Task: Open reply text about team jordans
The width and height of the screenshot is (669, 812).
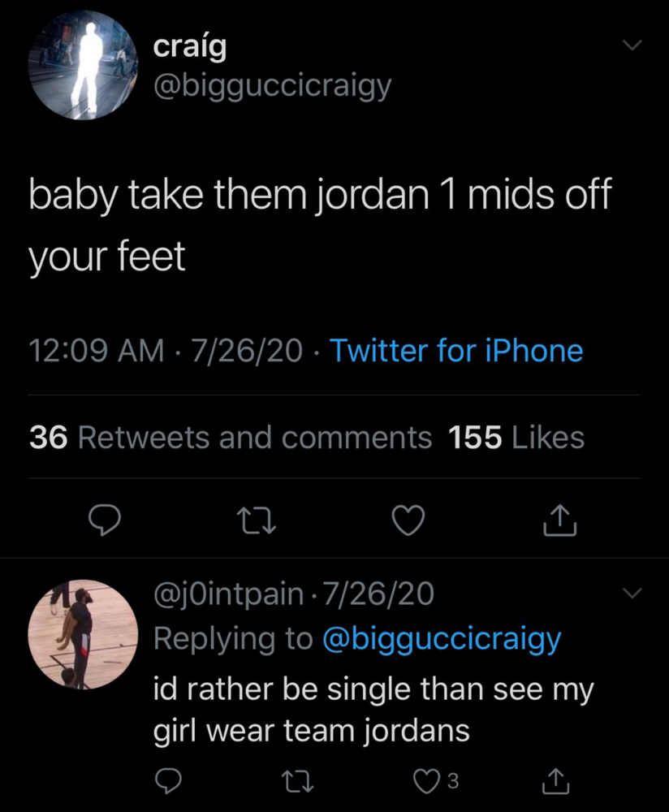Action: pyautogui.click(x=373, y=710)
